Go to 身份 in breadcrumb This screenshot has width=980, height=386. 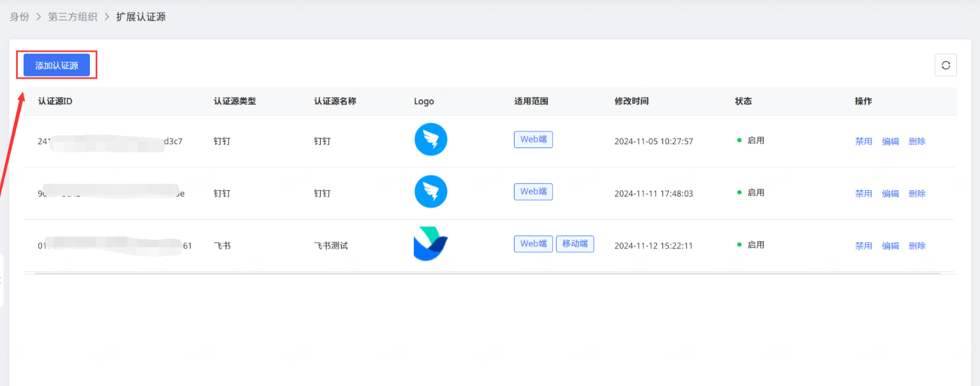[19, 17]
